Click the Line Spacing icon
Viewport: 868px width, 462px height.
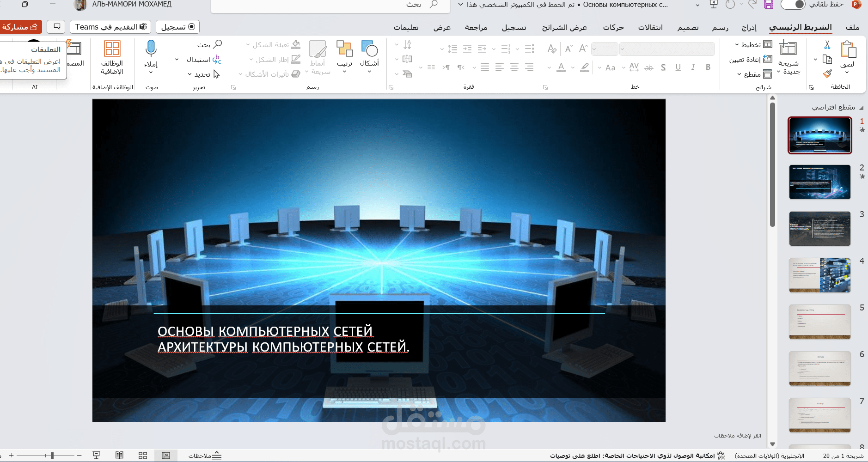[x=452, y=49]
